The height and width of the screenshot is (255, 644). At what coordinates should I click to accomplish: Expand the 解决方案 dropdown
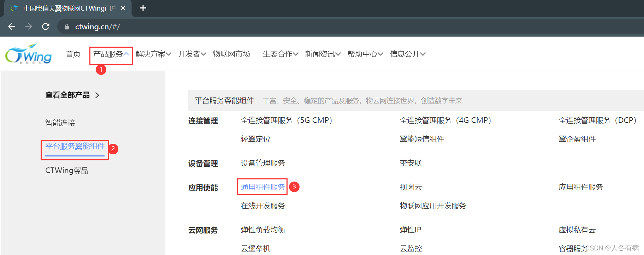(153, 54)
